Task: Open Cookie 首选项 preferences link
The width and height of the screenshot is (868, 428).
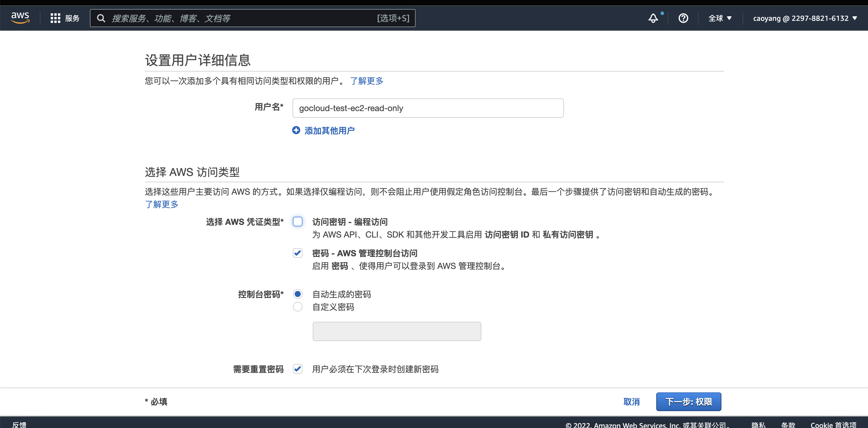Action: click(x=833, y=424)
